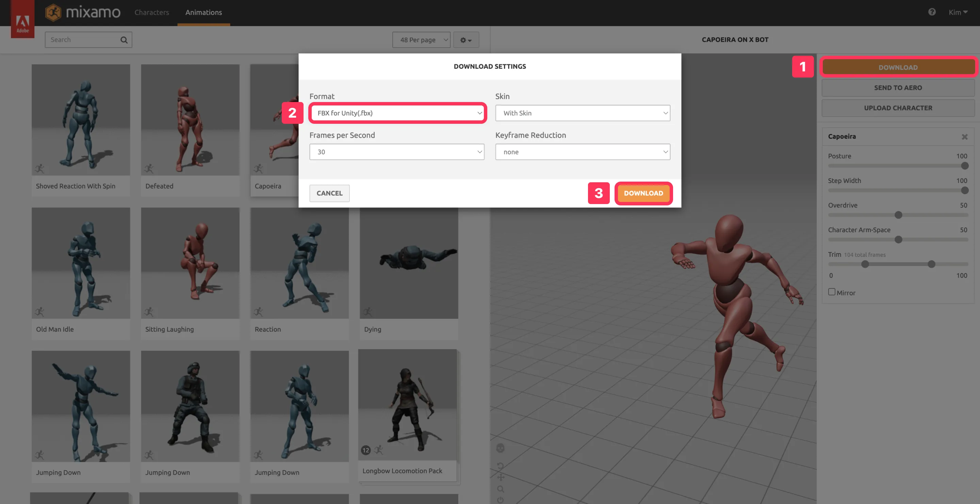Click the Characters navigation tab
The height and width of the screenshot is (504, 980).
151,12
